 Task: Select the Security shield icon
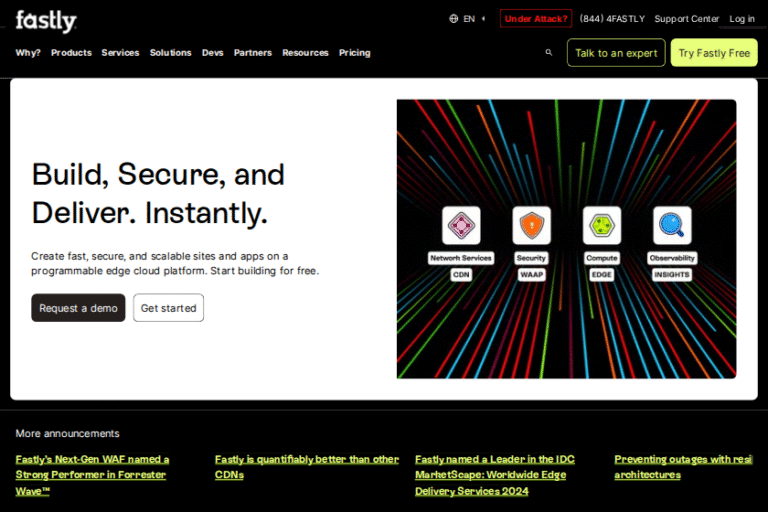tap(531, 225)
